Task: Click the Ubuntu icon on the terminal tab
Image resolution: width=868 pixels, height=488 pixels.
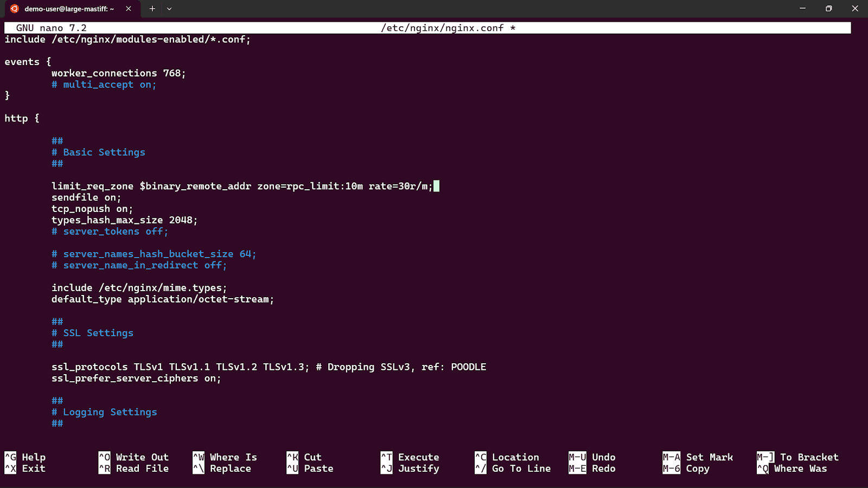Action: pos(14,9)
